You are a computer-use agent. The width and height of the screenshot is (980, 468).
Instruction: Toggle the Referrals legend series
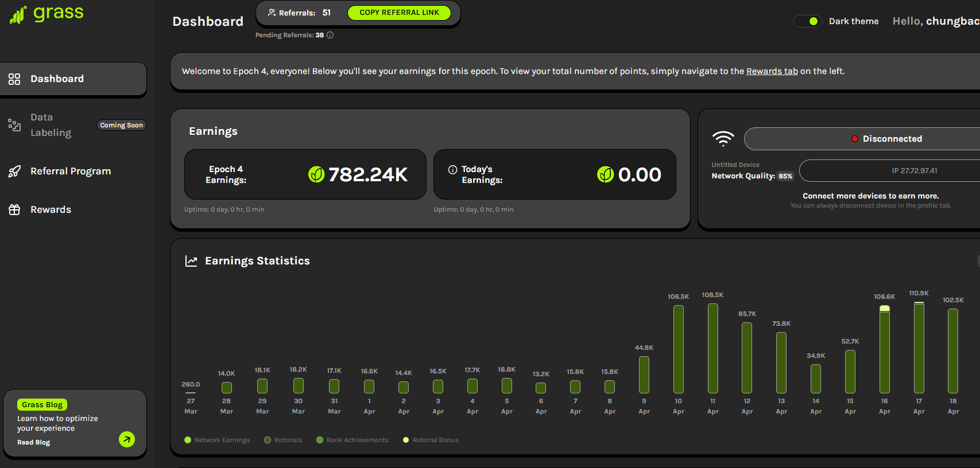pyautogui.click(x=283, y=440)
